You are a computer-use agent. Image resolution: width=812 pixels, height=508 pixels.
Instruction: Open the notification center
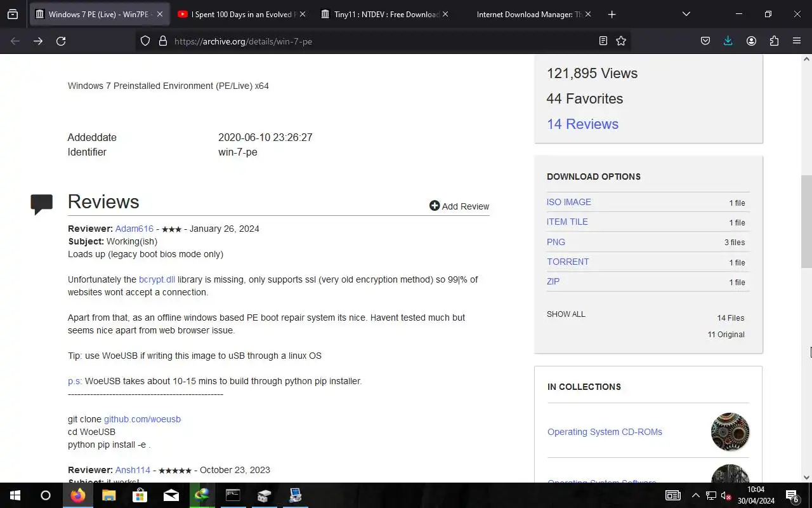pyautogui.click(x=792, y=495)
